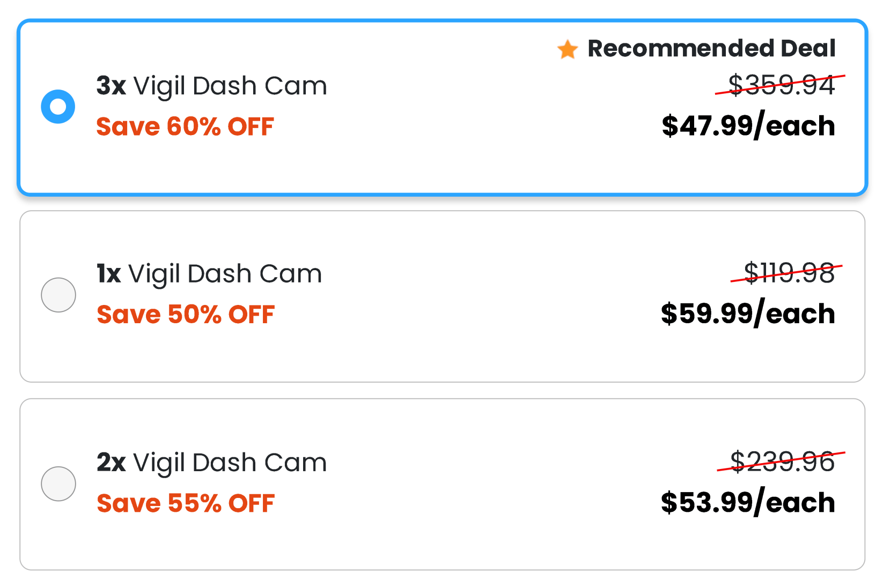Click the $59.99/each price

[748, 314]
